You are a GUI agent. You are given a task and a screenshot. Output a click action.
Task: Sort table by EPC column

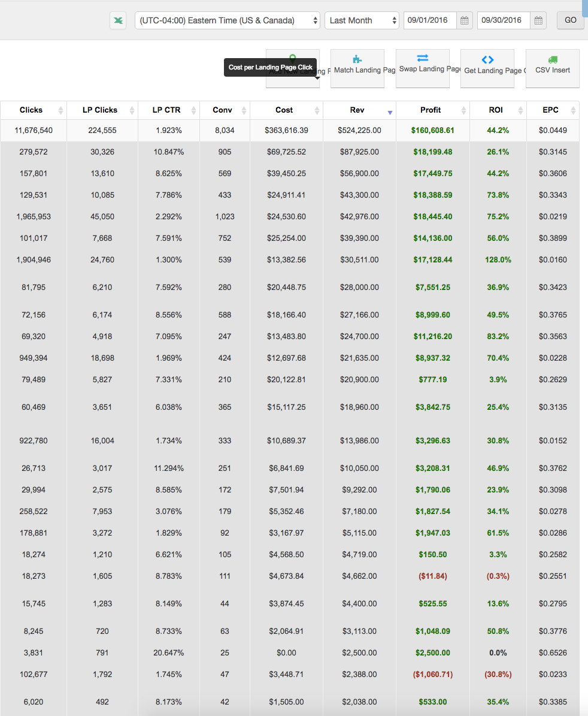tap(551, 110)
